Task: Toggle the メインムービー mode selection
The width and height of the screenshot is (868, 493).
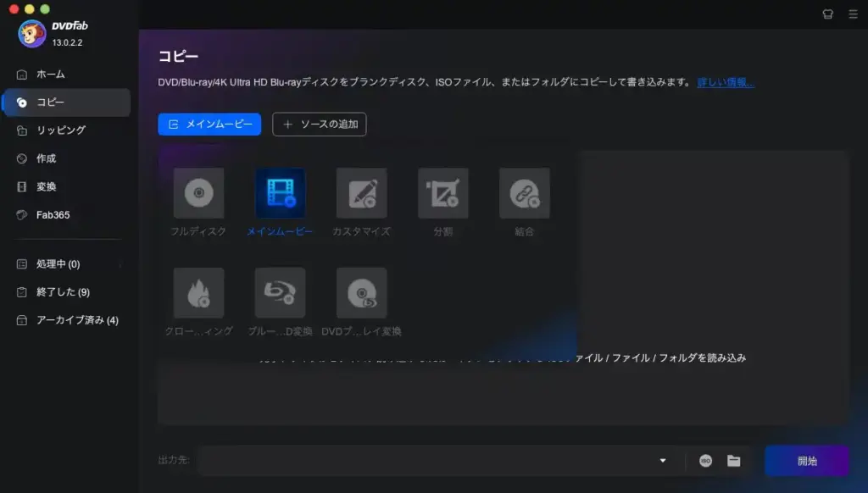Action: 280,192
